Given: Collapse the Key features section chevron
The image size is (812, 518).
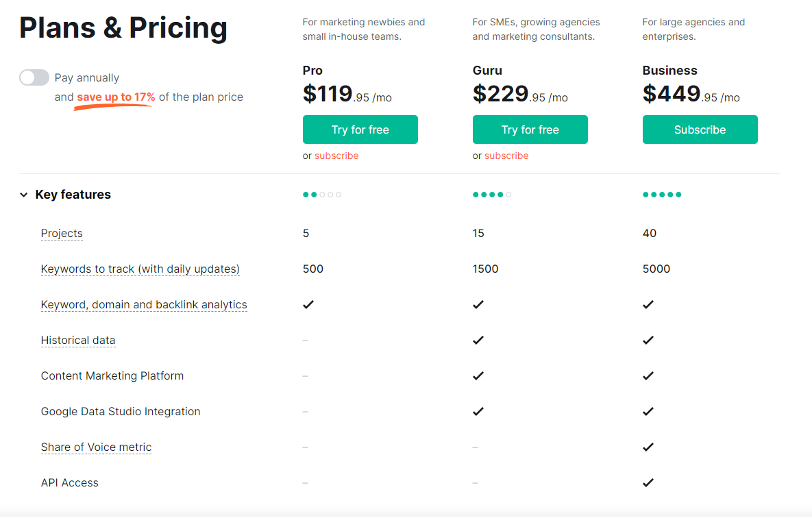Looking at the screenshot, I should [x=24, y=195].
